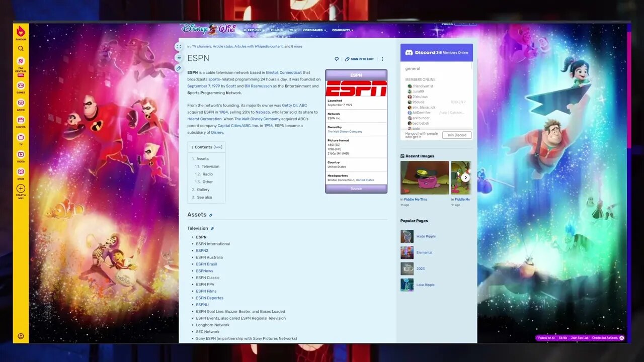Follow the Bristol, Connecticut link
Screen dimensions: 644x362
[x=284, y=72]
